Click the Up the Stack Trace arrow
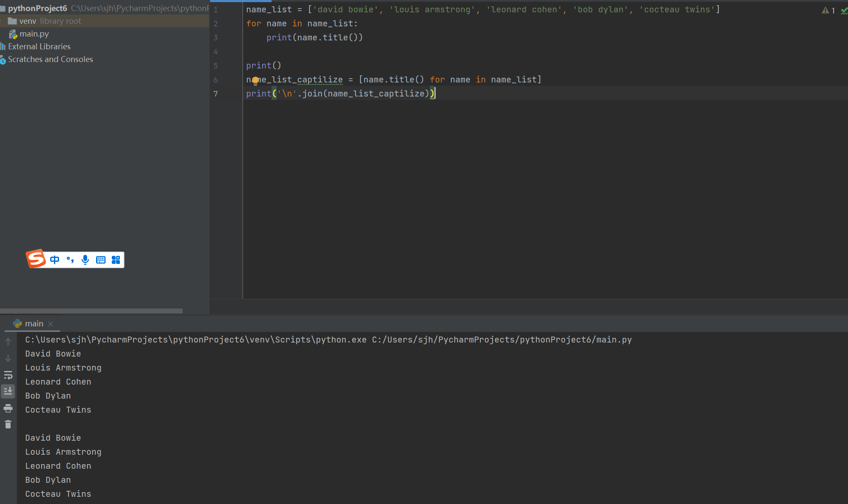Viewport: 848px width, 504px height. click(x=8, y=342)
